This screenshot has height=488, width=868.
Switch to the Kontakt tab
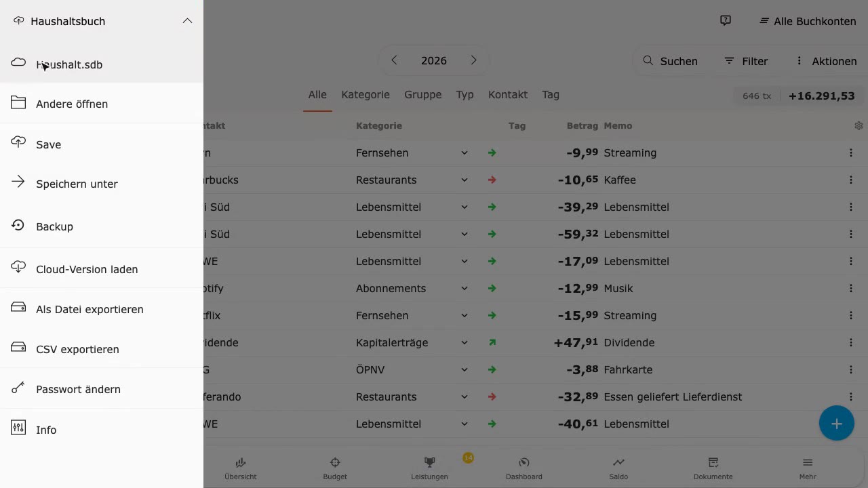pos(508,95)
